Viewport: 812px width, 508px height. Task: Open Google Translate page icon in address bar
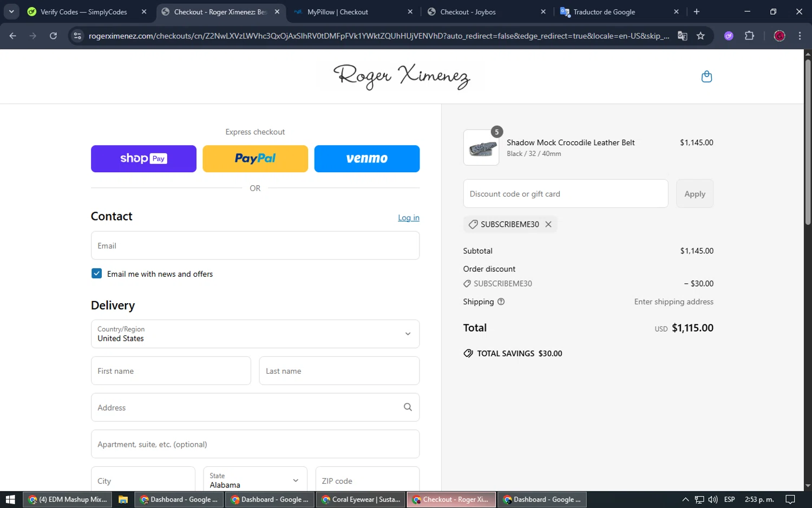pos(683,36)
